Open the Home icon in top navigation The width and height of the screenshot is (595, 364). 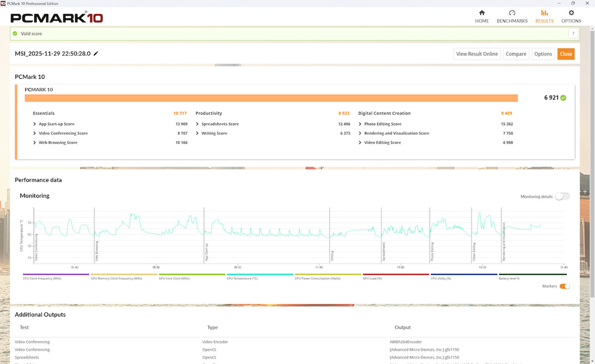[x=481, y=13]
